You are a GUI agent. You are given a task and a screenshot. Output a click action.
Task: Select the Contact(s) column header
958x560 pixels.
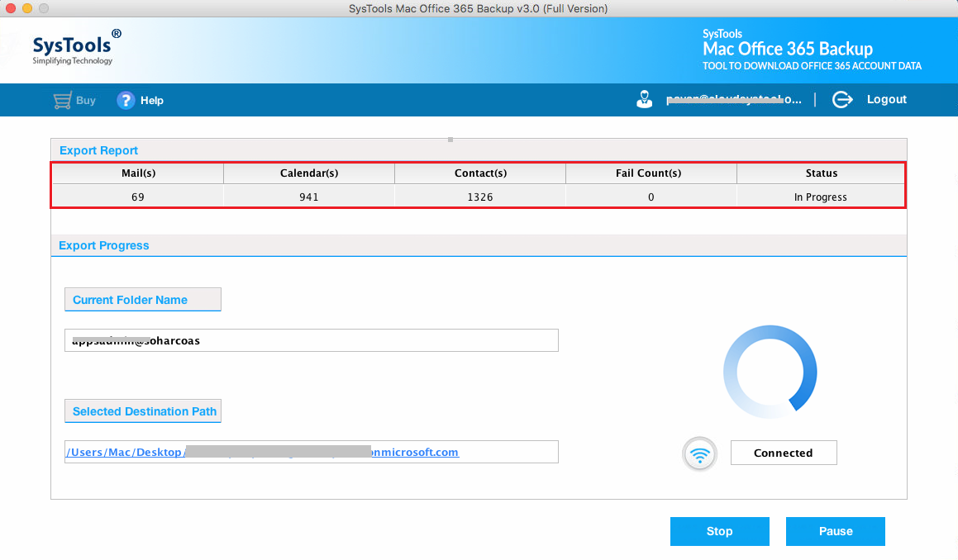(480, 173)
